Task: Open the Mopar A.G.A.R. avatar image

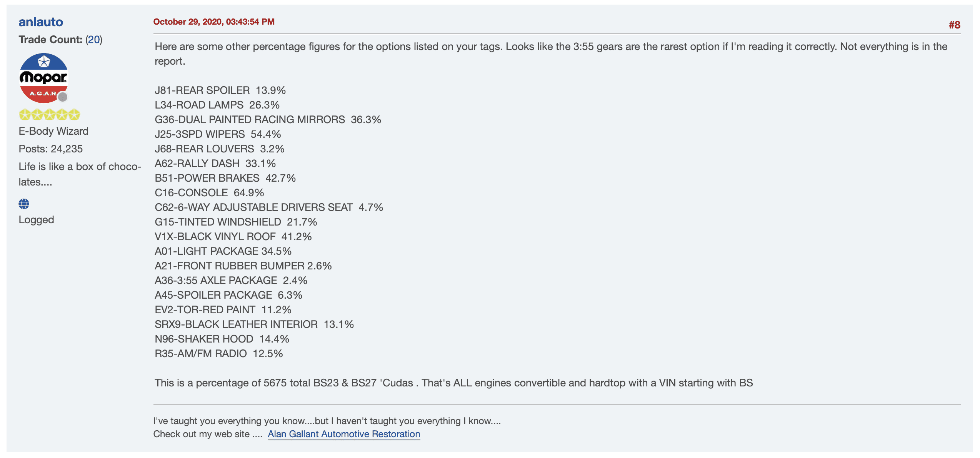Action: click(x=43, y=78)
